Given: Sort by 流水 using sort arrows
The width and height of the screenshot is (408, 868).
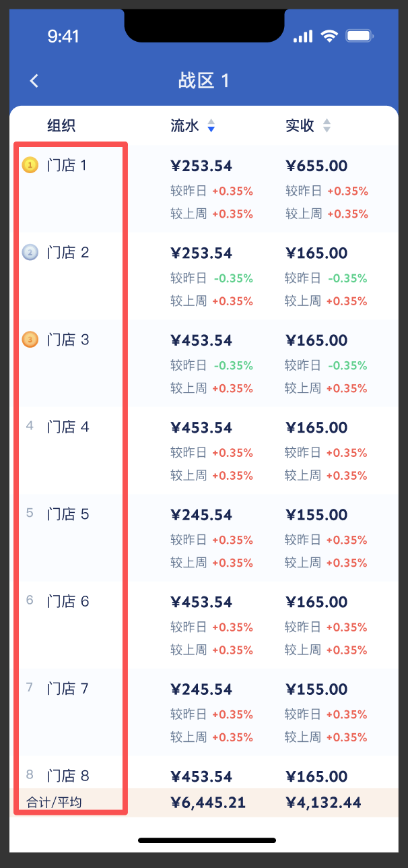Looking at the screenshot, I should (211, 126).
